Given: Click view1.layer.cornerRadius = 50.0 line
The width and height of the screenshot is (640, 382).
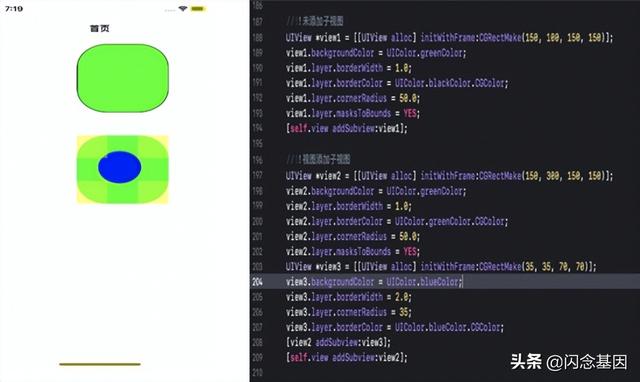Looking at the screenshot, I should 353,98.
